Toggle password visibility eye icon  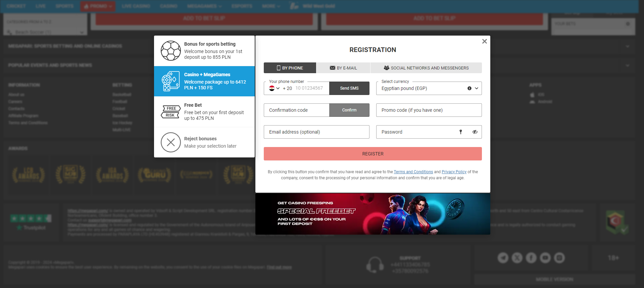475,132
